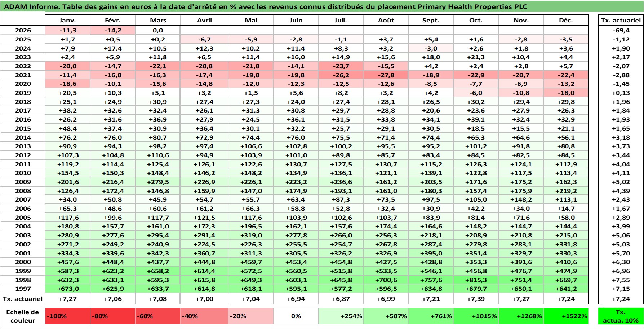Click the 2022 Juil. cell -23,7
Screen dimensions: 644x329
[x=341, y=66]
